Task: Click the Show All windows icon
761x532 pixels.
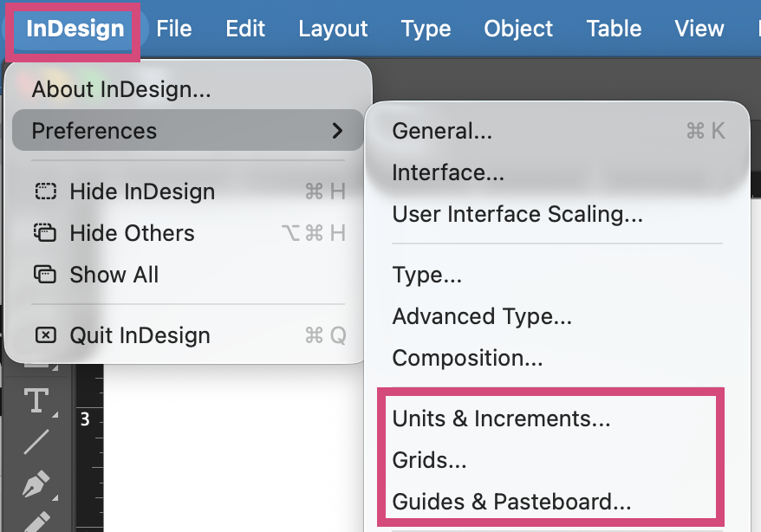Action: 45,274
